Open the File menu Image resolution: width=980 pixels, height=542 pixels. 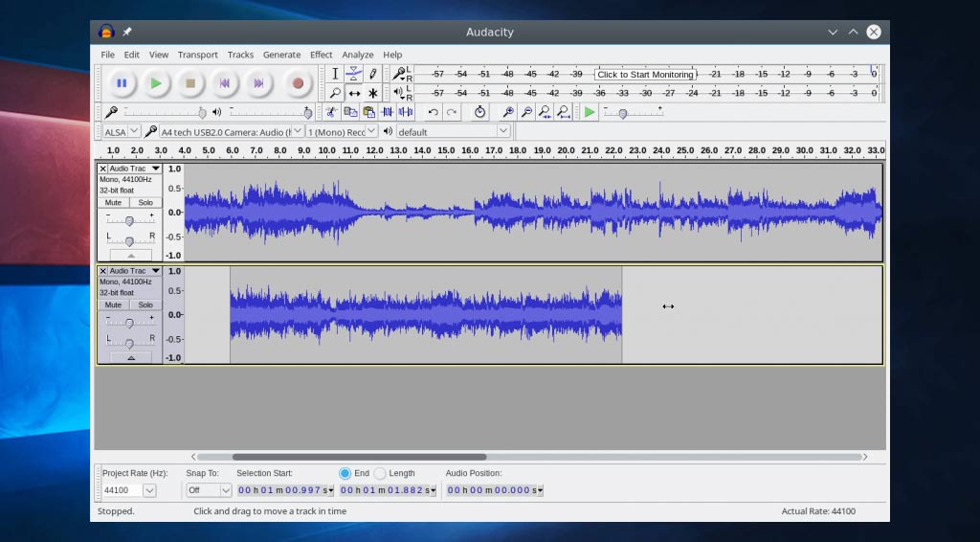[x=107, y=55]
